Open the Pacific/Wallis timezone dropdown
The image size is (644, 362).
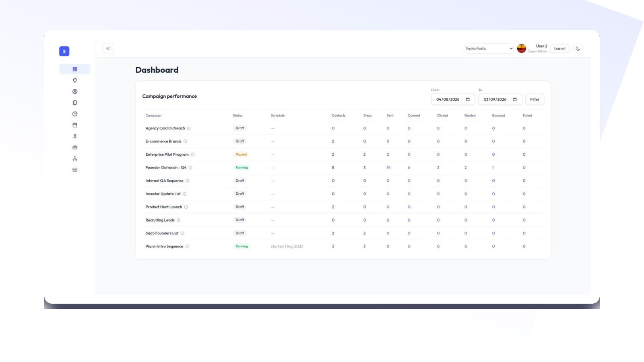pos(489,49)
